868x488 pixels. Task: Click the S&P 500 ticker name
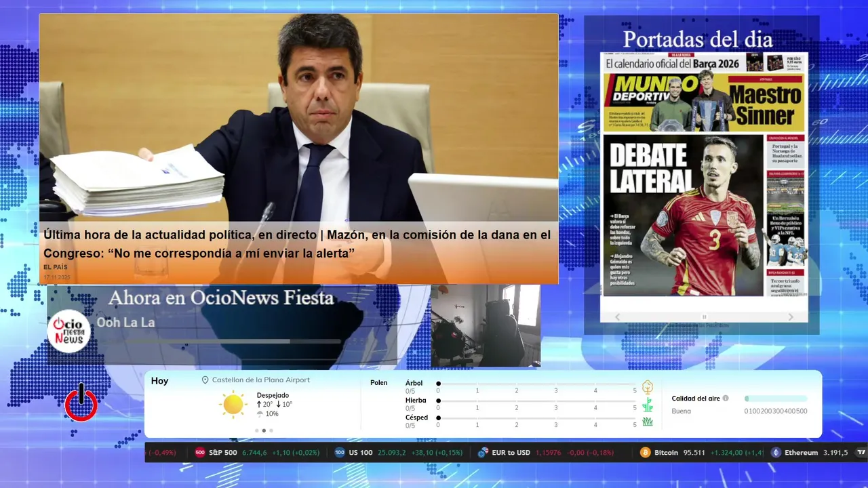point(223,453)
